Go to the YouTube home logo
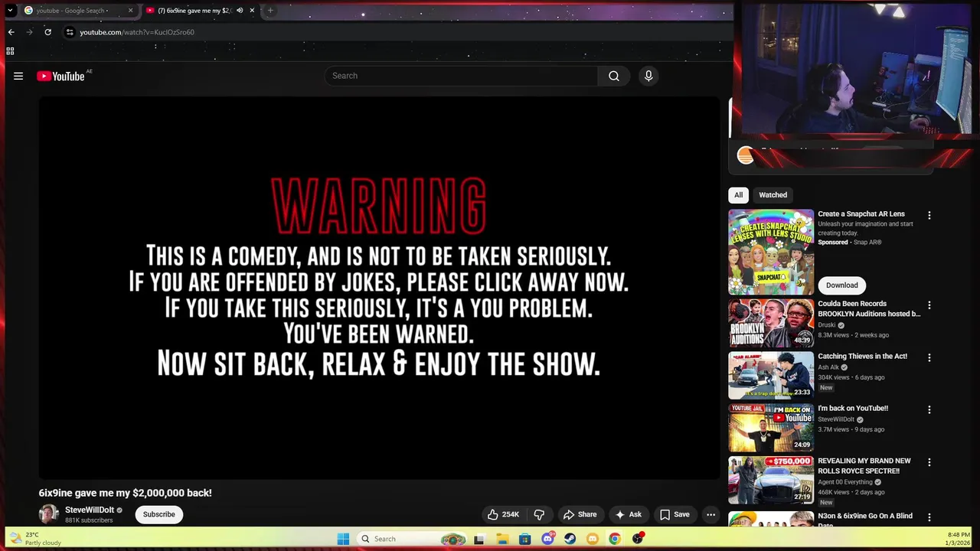980x551 pixels. tap(60, 76)
